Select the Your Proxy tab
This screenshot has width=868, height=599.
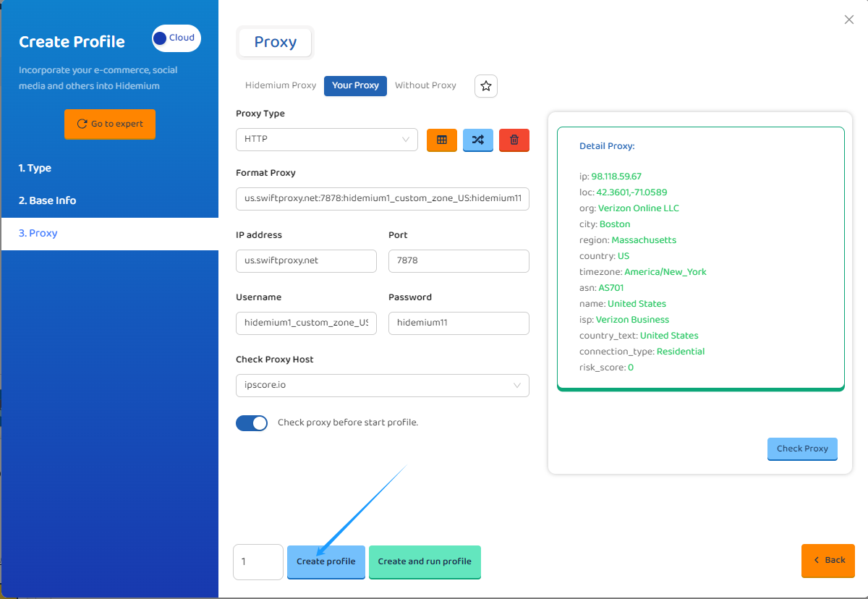355,85
